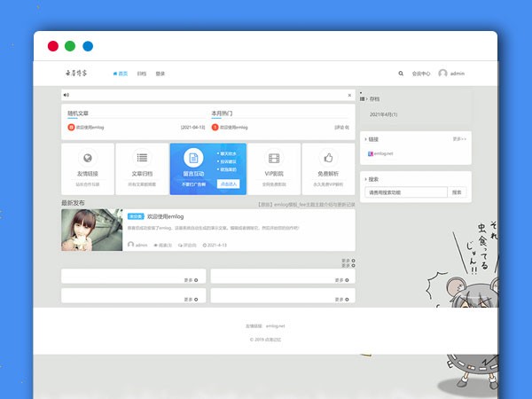Screen dimensions: 532x399
Task: Expand the 链接 sidebar panel arrow
Action: 364,138
